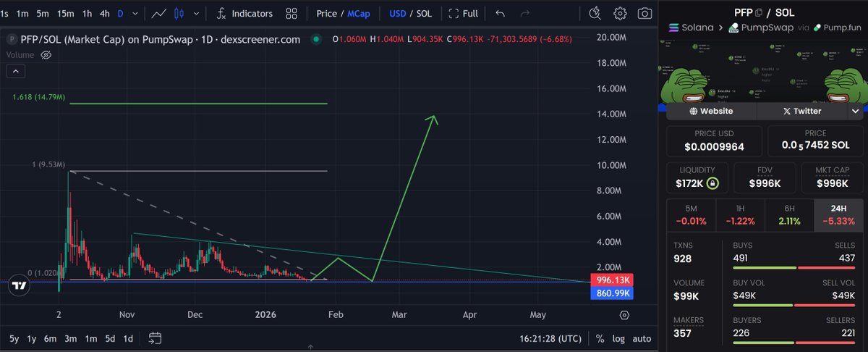
Task: Expand the timeframe dropdown chevron
Action: click(x=135, y=13)
